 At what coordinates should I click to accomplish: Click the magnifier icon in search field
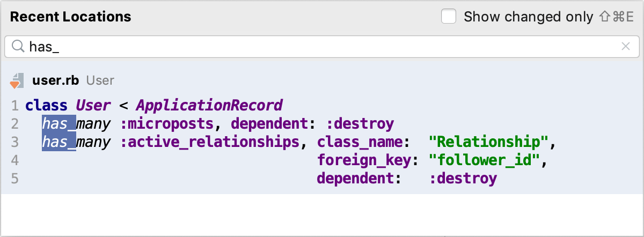[x=18, y=47]
